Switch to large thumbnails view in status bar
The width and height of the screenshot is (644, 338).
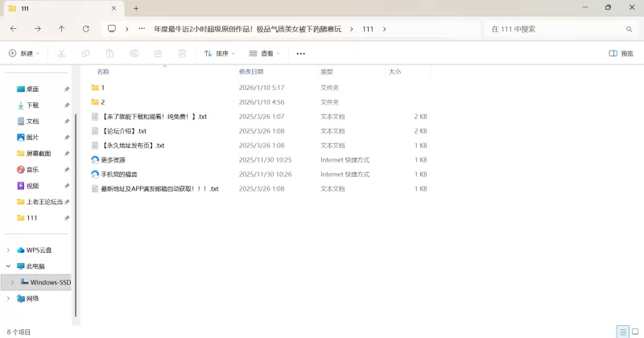(634, 332)
